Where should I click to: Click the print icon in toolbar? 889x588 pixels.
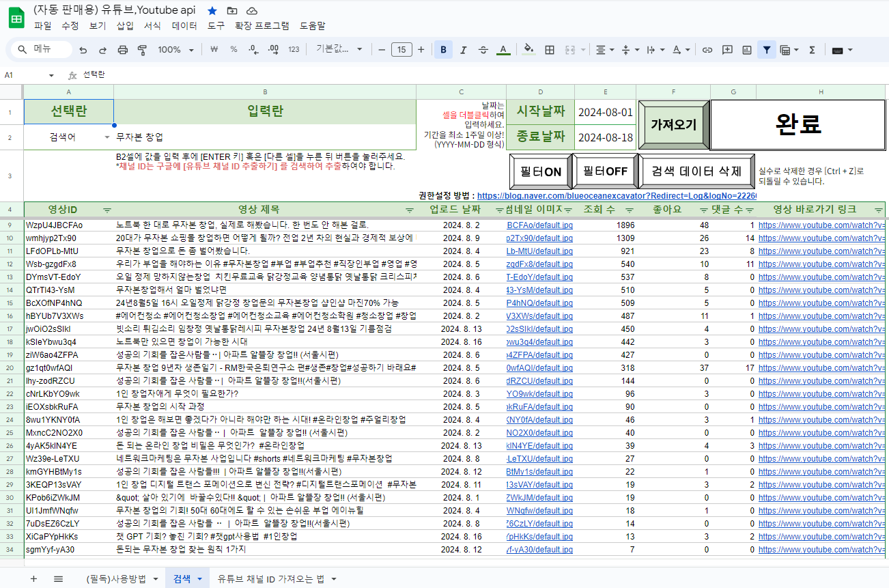click(123, 50)
